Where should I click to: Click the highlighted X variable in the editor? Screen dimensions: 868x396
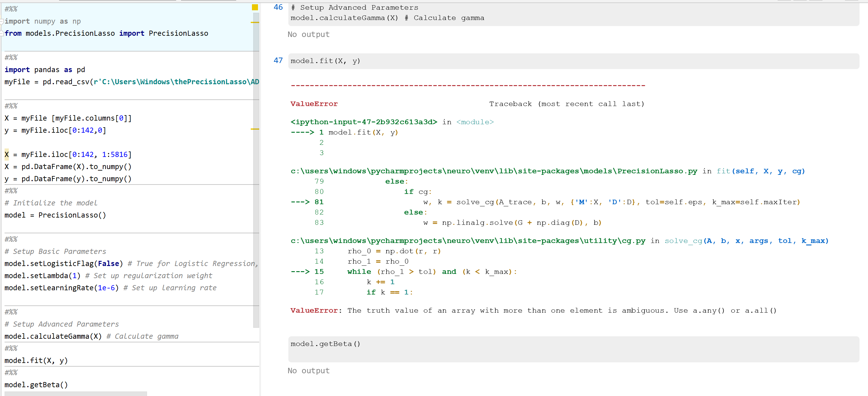pos(7,155)
